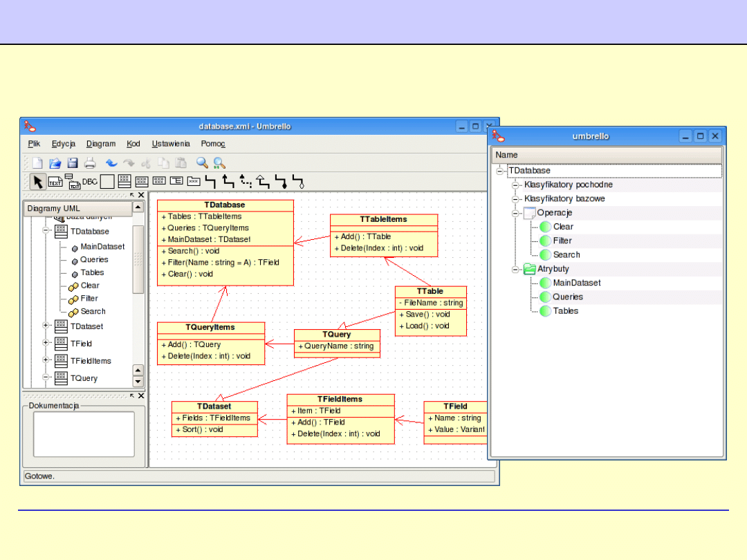Image resolution: width=747 pixels, height=560 pixels.
Task: Open the Ustawienia menu
Action: 171,144
